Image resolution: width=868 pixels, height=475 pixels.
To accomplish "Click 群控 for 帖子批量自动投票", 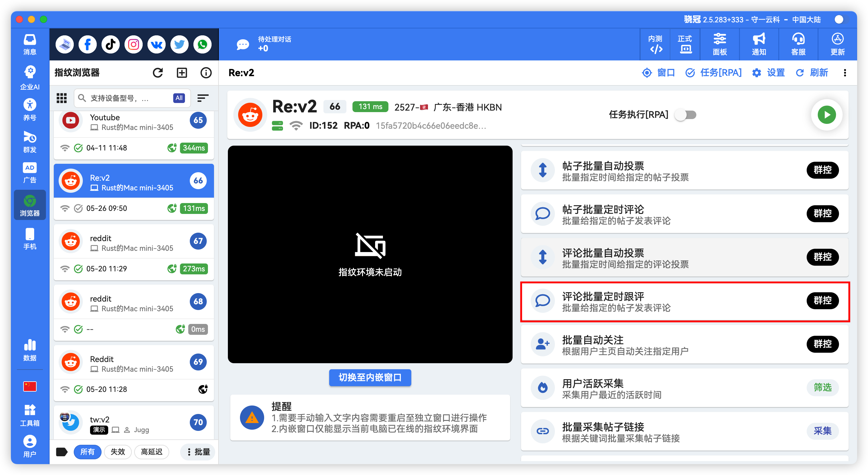I will (822, 170).
